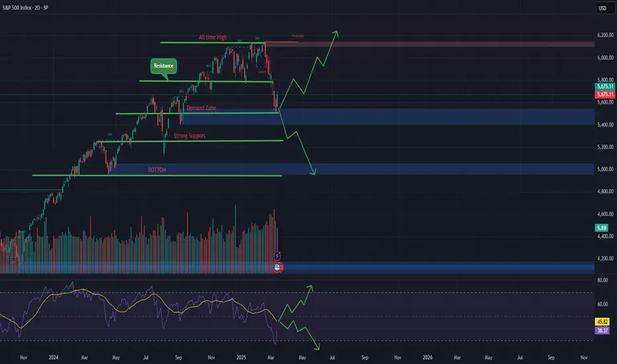
Task: Select the 'Demand Zone' text label
Action: tap(201, 108)
